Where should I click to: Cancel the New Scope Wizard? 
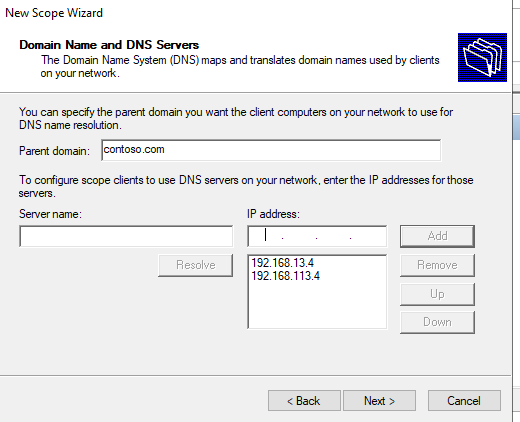coord(464,400)
